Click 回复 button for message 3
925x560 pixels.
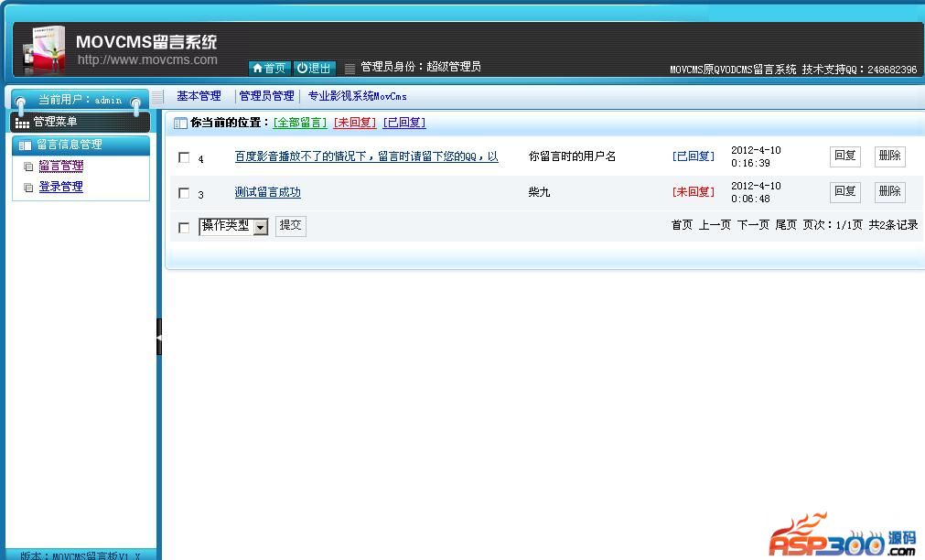tap(844, 192)
